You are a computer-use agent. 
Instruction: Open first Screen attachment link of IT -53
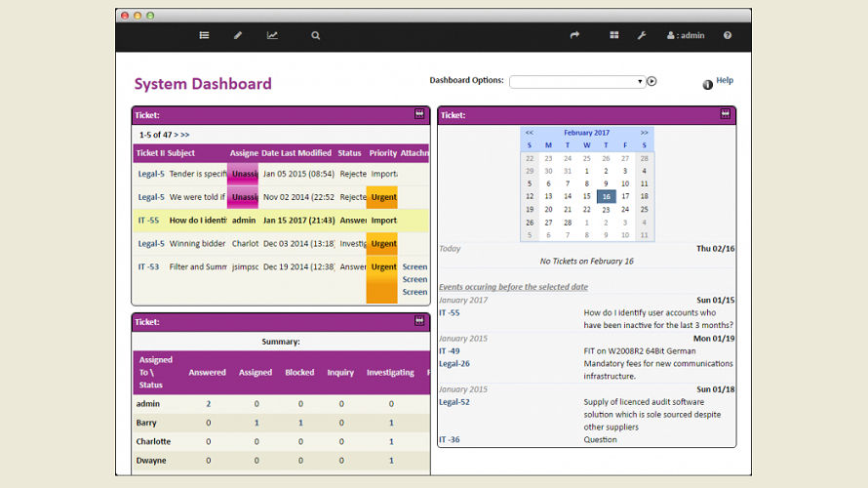[x=414, y=267]
